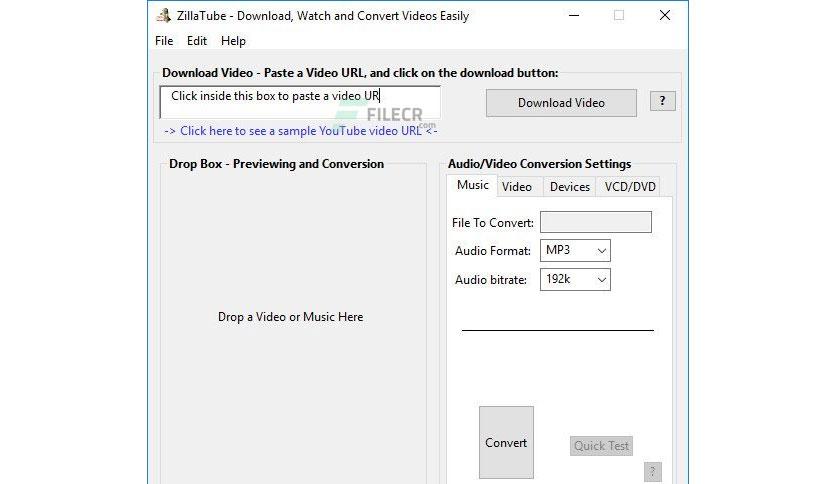Viewport: 836px width, 484px height.
Task: Open the sample YouTube video URL link
Action: point(301,131)
